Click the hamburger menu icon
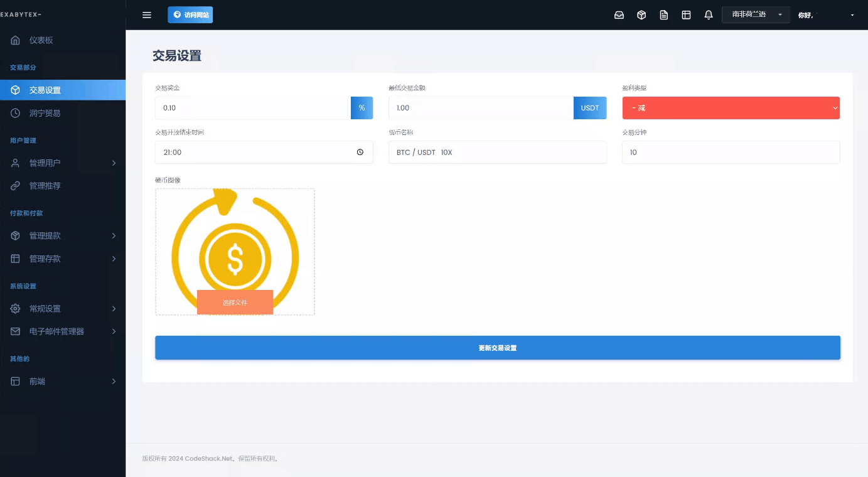 (x=147, y=15)
